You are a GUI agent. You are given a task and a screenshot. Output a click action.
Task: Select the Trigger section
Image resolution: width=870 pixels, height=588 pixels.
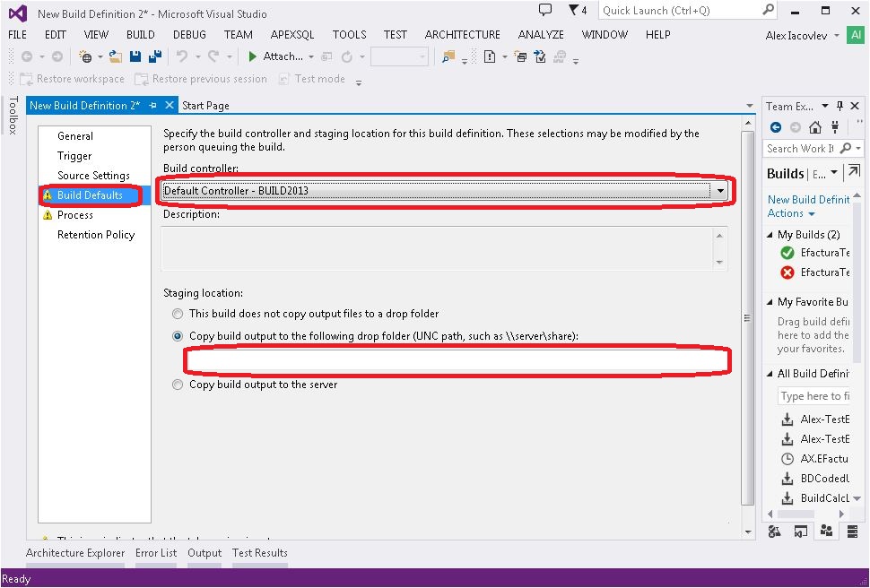74,156
